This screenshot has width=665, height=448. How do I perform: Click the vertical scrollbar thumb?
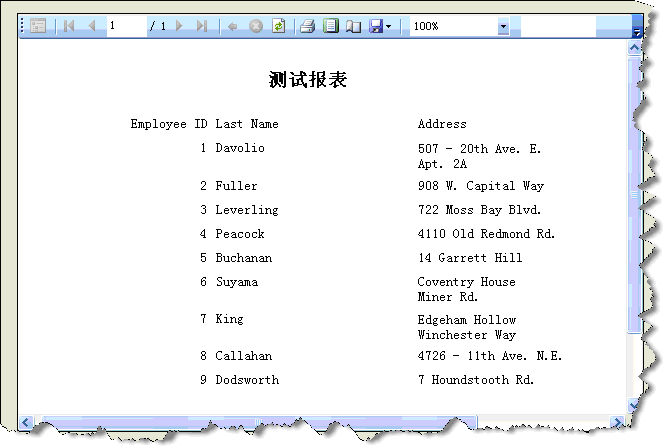[x=634, y=195]
